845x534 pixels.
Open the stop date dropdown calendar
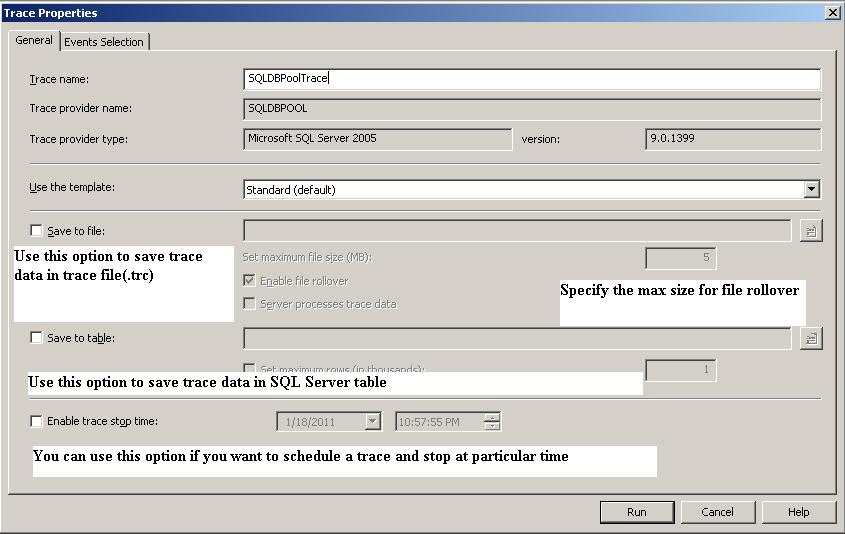(372, 422)
